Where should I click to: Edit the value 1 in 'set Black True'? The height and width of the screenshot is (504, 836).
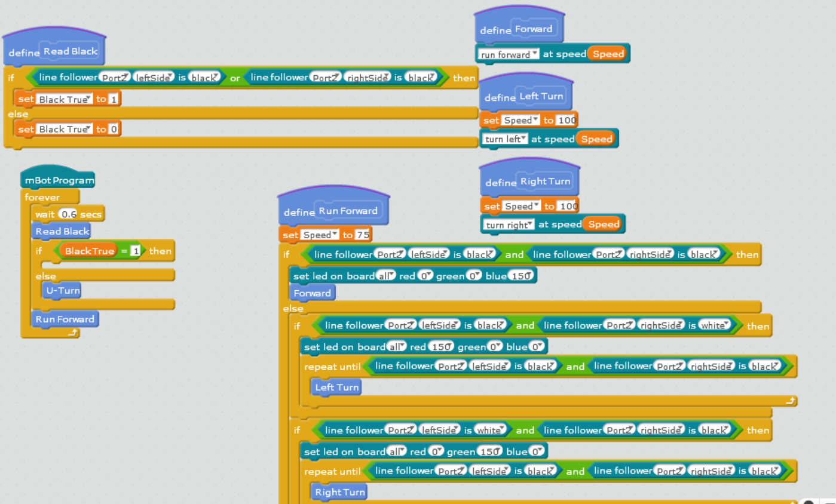coord(113,99)
